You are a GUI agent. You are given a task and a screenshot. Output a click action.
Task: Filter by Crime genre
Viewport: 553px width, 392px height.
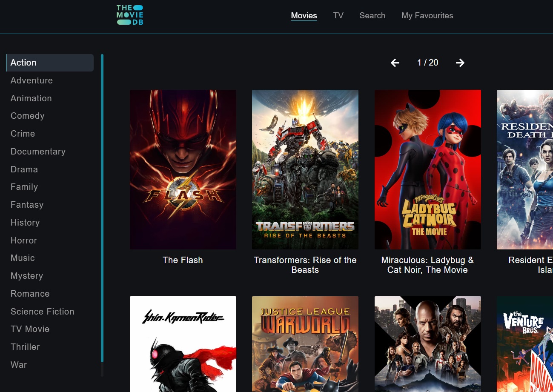point(23,134)
